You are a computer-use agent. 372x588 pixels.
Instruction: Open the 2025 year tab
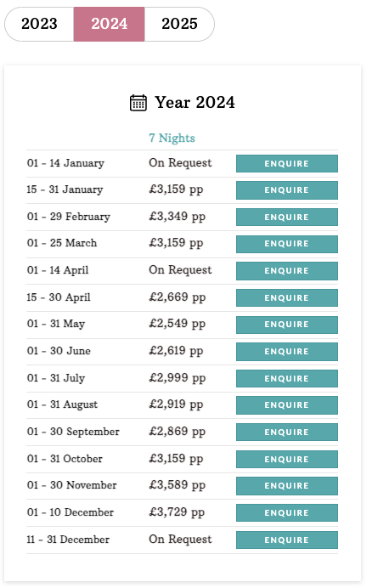pos(179,24)
